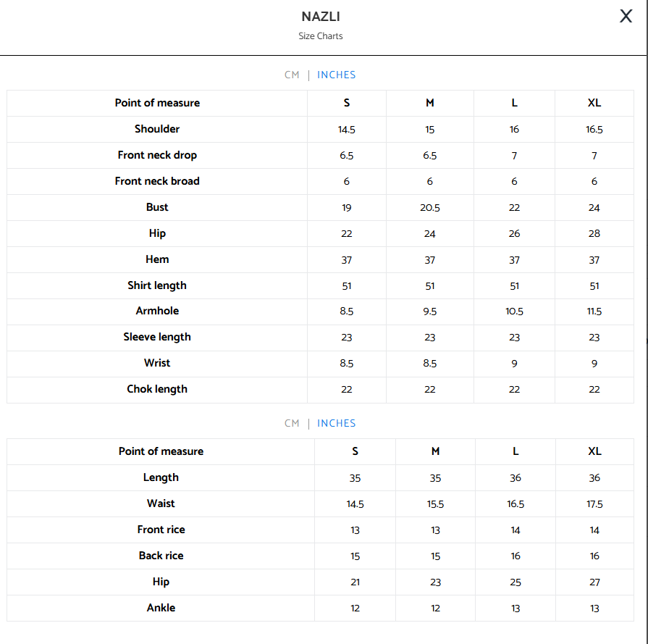
Task: Click the Size Charts subtitle text
Action: coord(321,36)
